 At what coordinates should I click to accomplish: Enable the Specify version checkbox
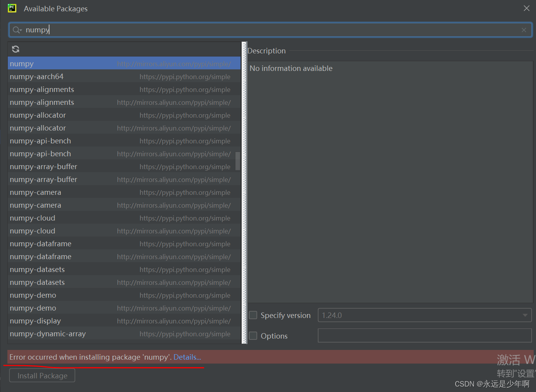[253, 315]
